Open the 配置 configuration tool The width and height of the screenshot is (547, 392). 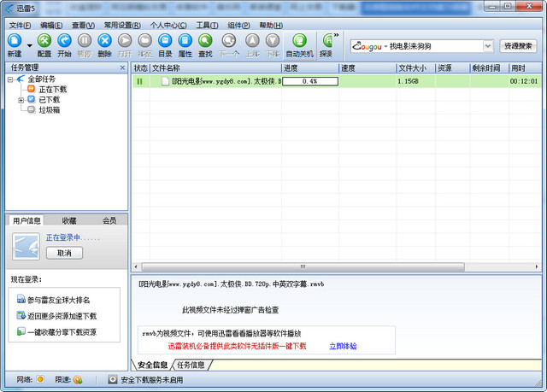pyautogui.click(x=44, y=45)
